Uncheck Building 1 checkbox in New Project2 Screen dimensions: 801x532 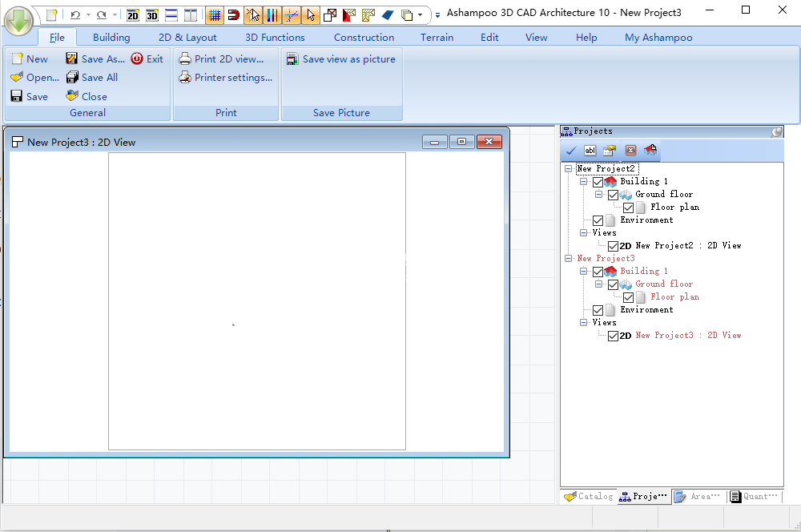[x=598, y=182]
